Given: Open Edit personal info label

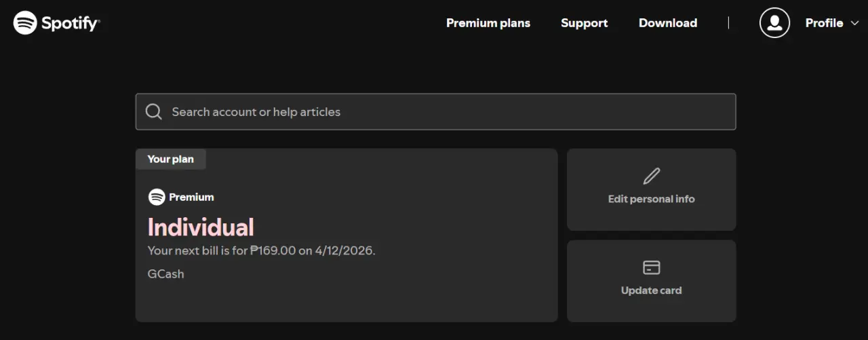Looking at the screenshot, I should [x=651, y=199].
